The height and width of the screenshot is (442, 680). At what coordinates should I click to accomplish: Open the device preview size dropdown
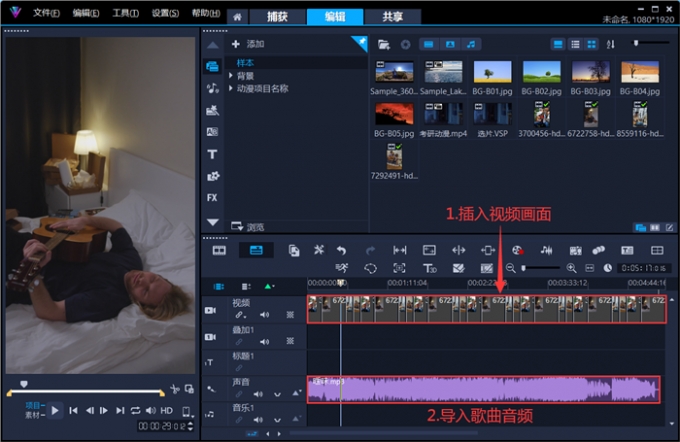click(x=187, y=411)
